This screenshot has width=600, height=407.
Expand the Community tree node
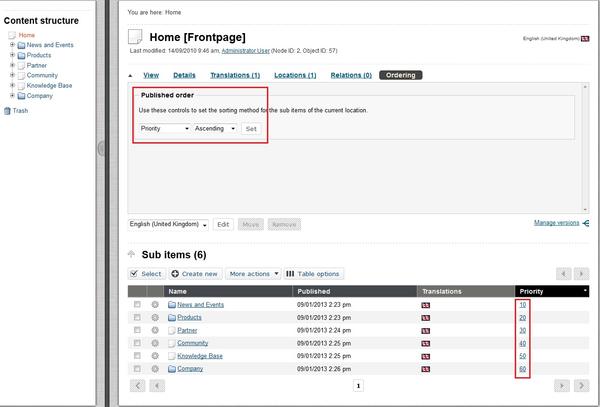(12, 75)
